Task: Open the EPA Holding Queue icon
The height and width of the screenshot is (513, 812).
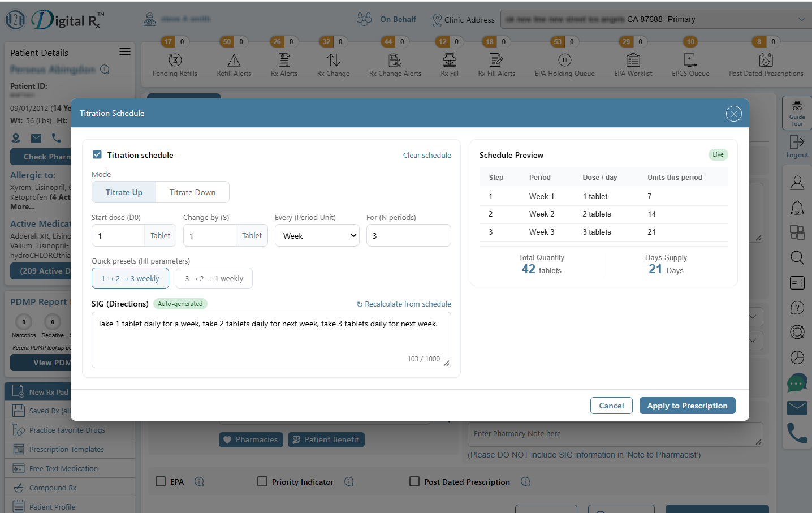Action: coord(565,60)
